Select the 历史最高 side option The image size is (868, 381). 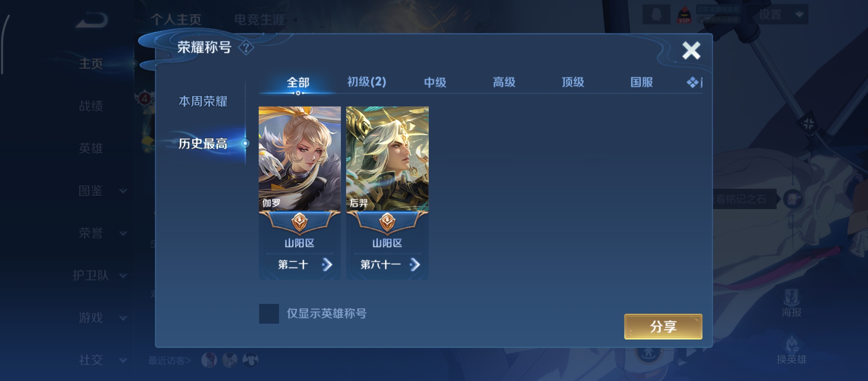(203, 144)
